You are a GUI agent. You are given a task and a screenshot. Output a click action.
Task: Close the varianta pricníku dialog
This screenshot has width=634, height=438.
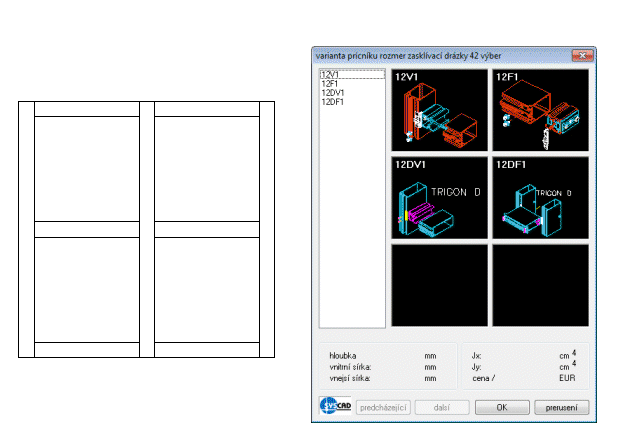[578, 54]
